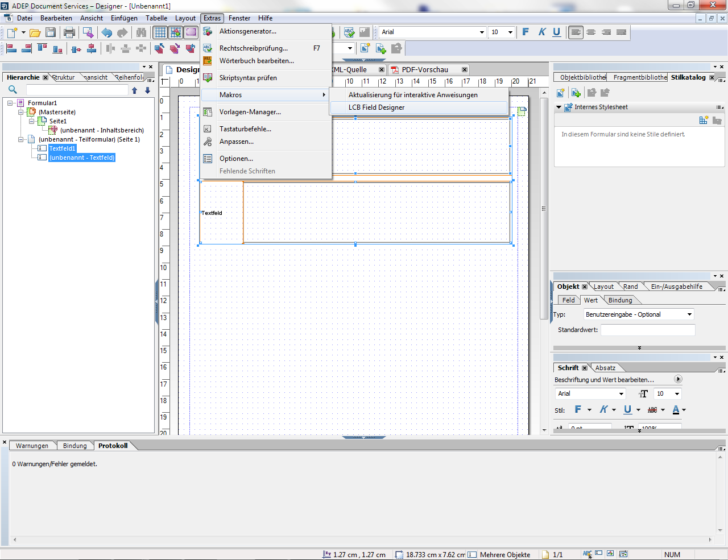Click the Save diskette icon
This screenshot has width=728, height=560.
(x=51, y=32)
